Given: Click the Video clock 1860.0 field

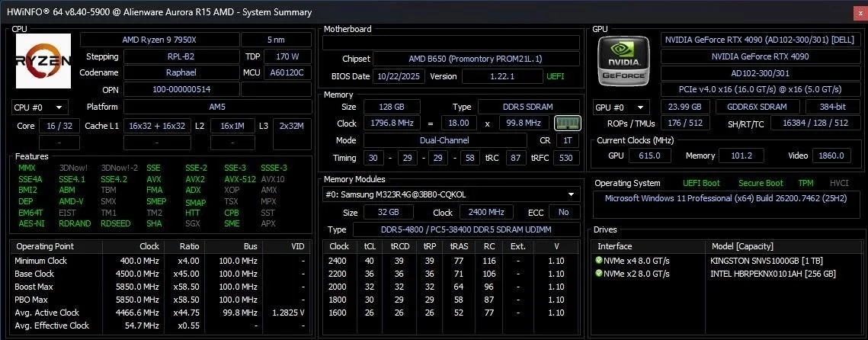Looking at the screenshot, I should coord(832,156).
